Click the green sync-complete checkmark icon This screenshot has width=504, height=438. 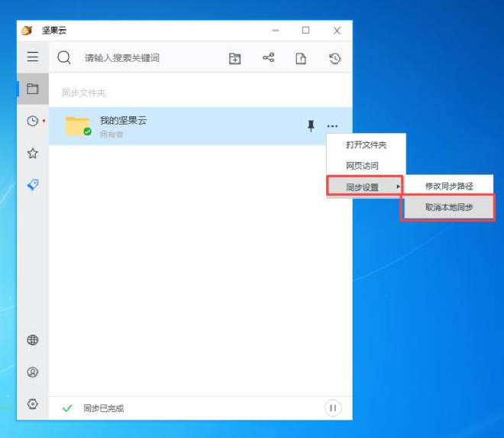[x=67, y=408]
